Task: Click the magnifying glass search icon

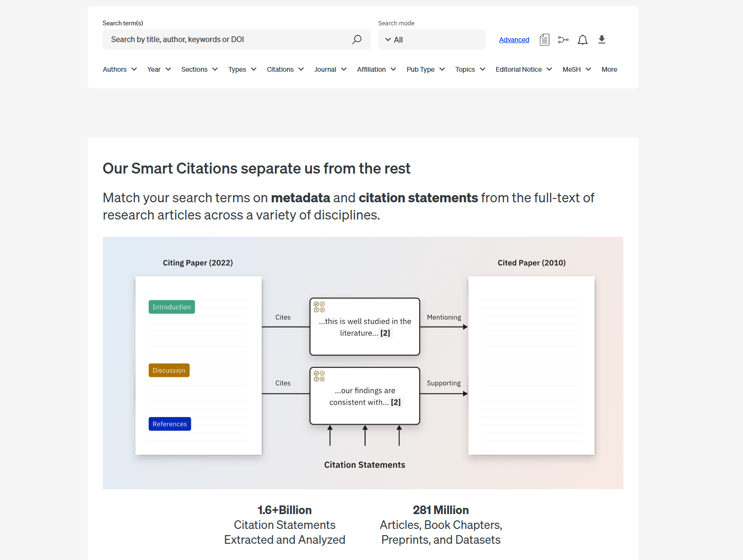Action: [357, 40]
